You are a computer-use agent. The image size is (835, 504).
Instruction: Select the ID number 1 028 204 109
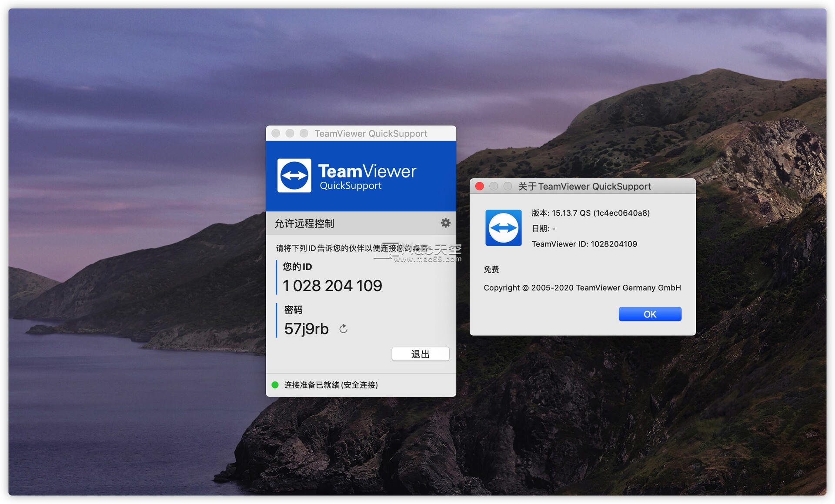332,286
